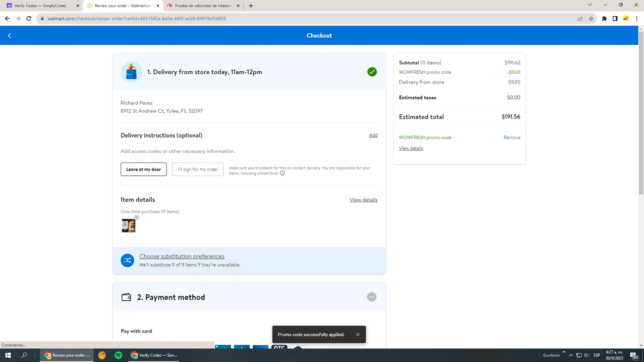Click the Escritorio toolbar in the taskbar
The image size is (644, 362).
pos(551,355)
